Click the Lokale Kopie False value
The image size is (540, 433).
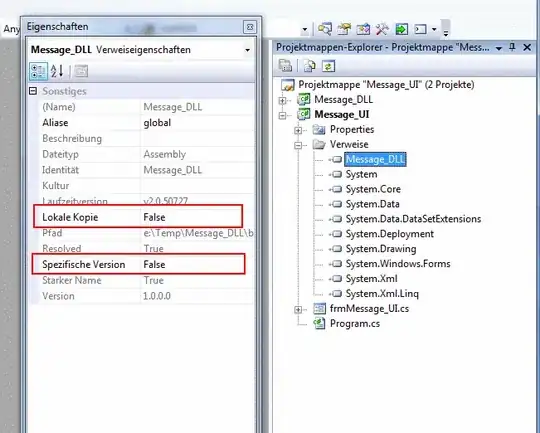tap(154, 217)
